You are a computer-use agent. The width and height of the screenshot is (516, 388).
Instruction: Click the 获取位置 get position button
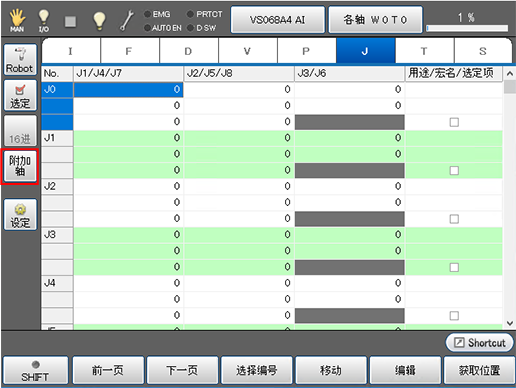point(479,370)
